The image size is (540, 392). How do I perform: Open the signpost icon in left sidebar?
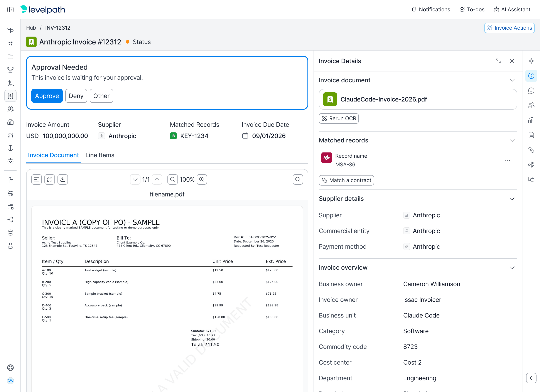point(10,30)
